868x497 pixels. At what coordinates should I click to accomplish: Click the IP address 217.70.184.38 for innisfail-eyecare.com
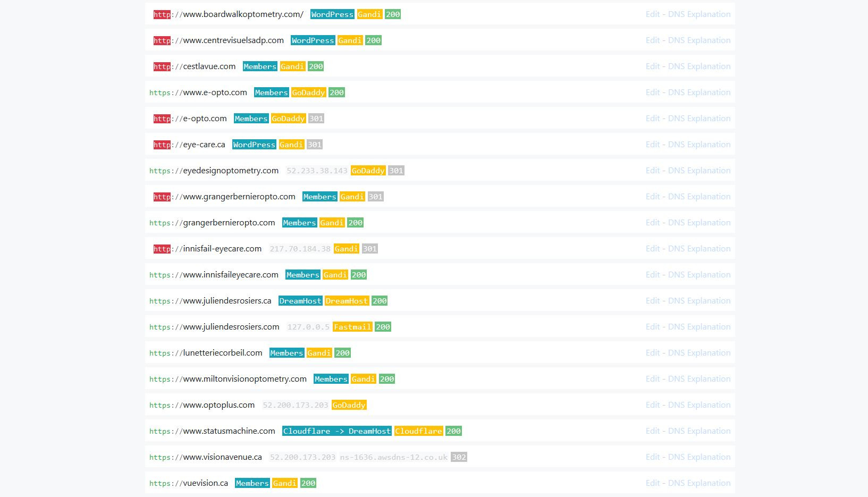pyautogui.click(x=300, y=249)
